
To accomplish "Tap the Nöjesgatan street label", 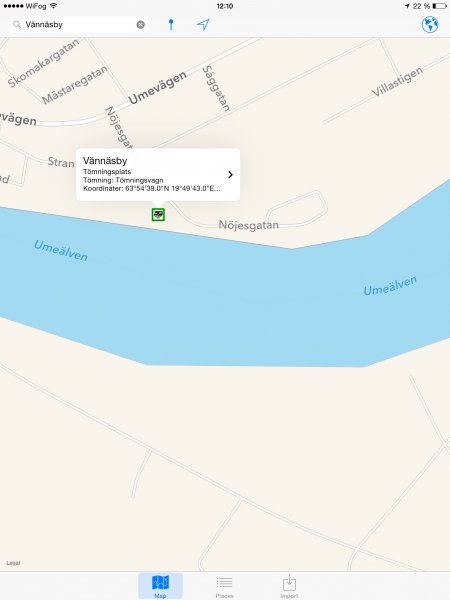I will coord(248,225).
